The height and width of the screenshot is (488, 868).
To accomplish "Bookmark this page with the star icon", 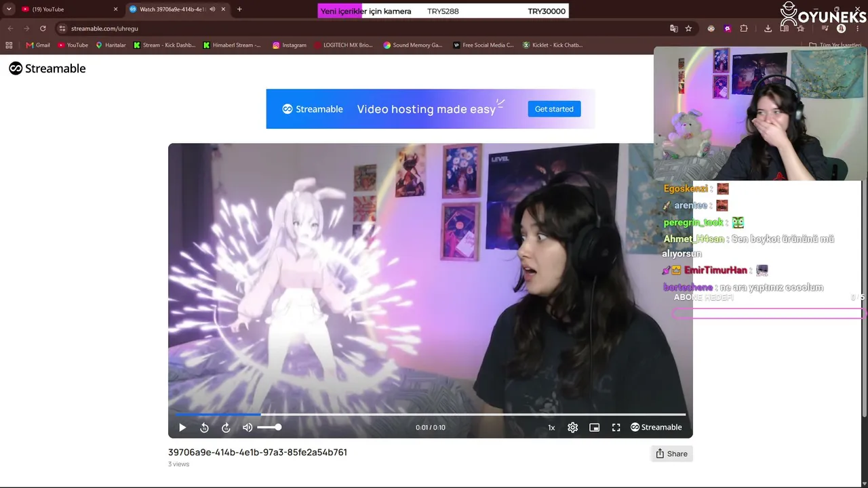I will point(688,28).
